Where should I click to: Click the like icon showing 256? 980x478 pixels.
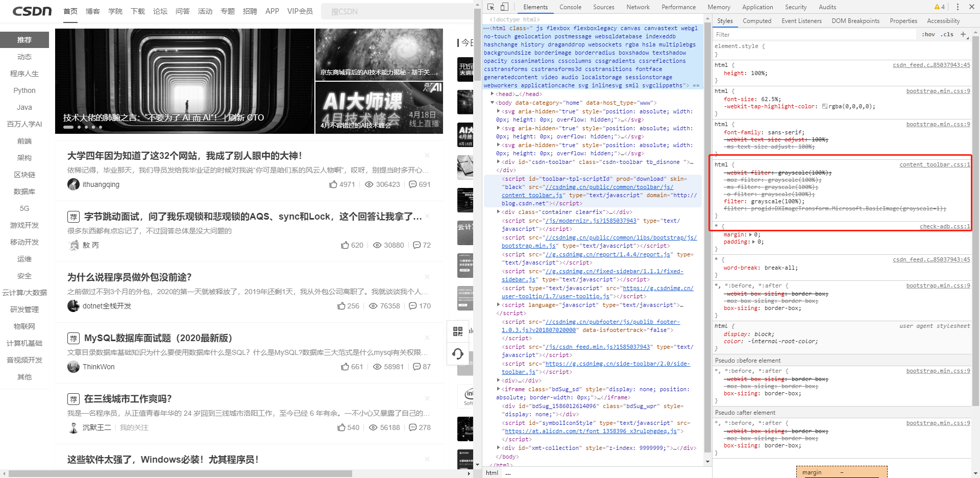pos(341,306)
